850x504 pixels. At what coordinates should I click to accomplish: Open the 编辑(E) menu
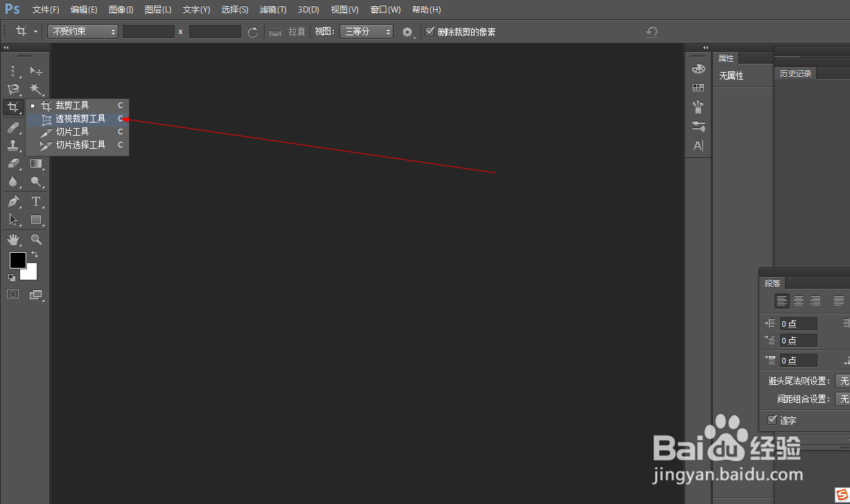84,10
